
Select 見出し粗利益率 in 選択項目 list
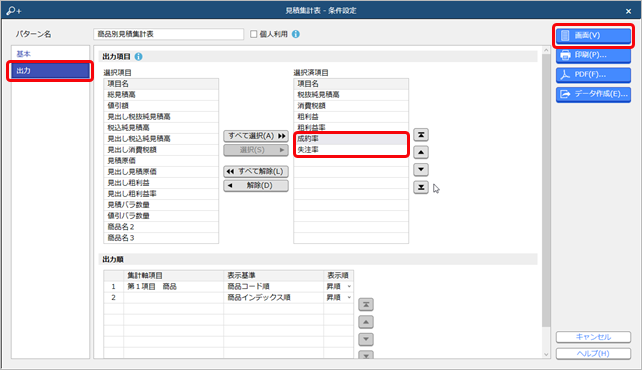click(x=161, y=194)
